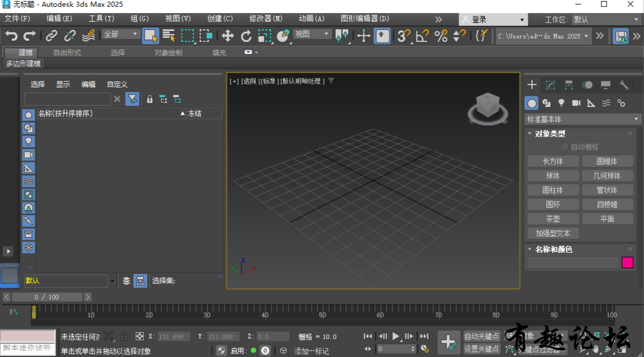Select Shapes category in Create panel
The width and height of the screenshot is (644, 357).
click(547, 103)
